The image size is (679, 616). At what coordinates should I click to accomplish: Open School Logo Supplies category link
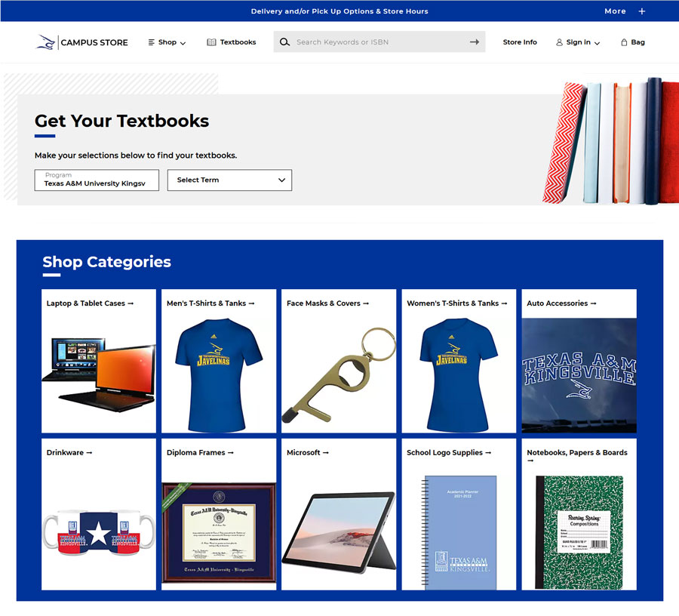449,452
